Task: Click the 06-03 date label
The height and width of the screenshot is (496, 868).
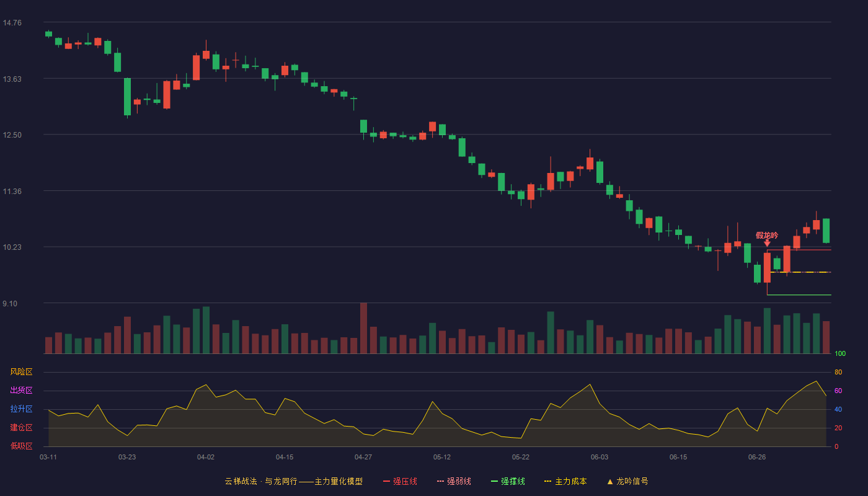Action: click(x=600, y=457)
